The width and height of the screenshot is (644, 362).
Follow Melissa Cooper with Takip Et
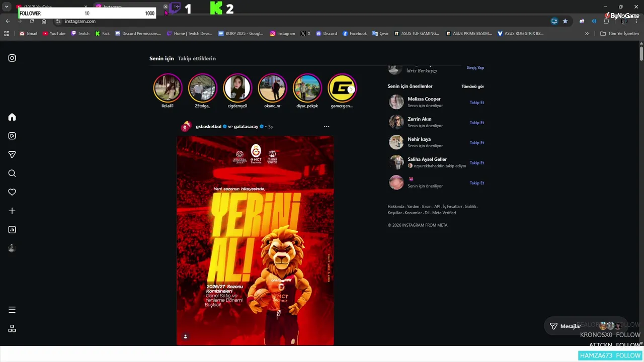(x=477, y=103)
